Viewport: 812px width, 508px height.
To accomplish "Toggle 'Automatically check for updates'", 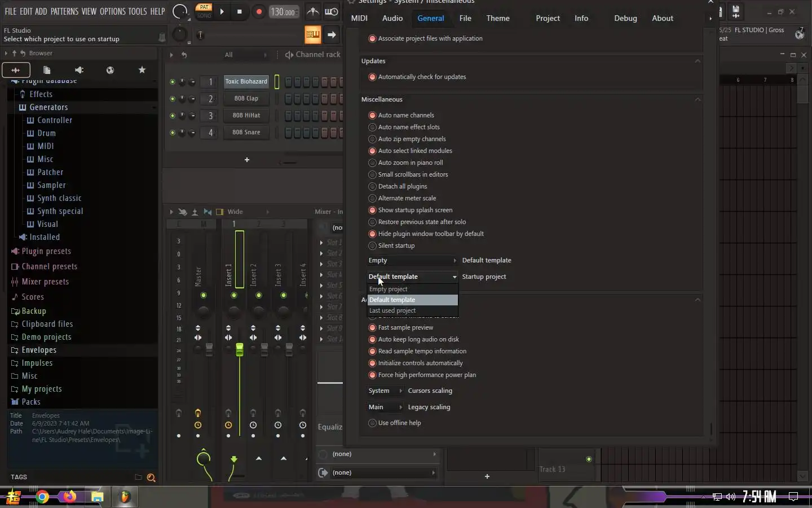I will (x=372, y=77).
